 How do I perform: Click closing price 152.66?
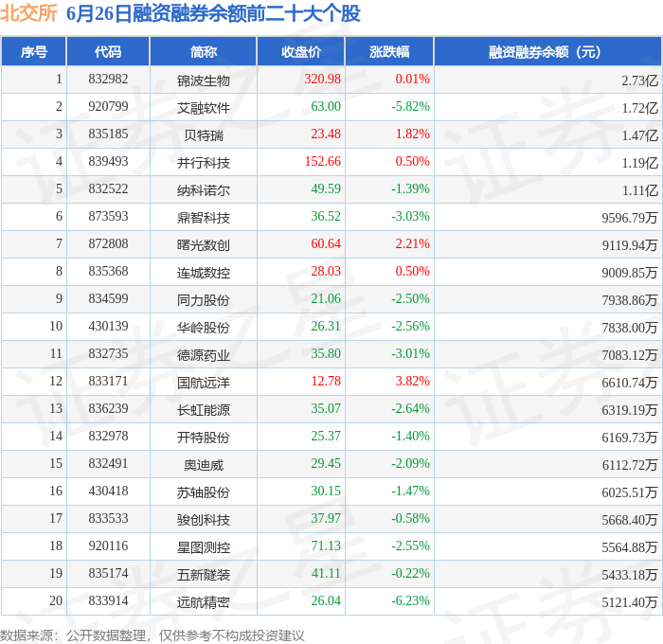coord(323,162)
